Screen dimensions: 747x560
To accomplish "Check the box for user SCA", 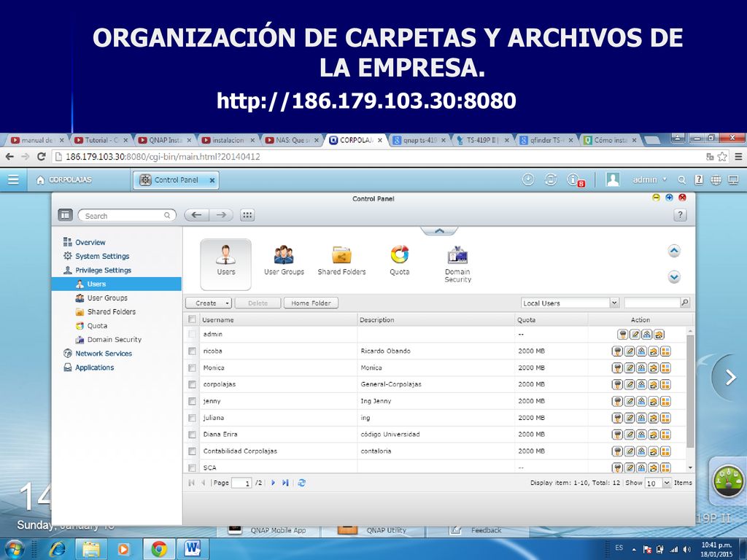I will (192, 467).
